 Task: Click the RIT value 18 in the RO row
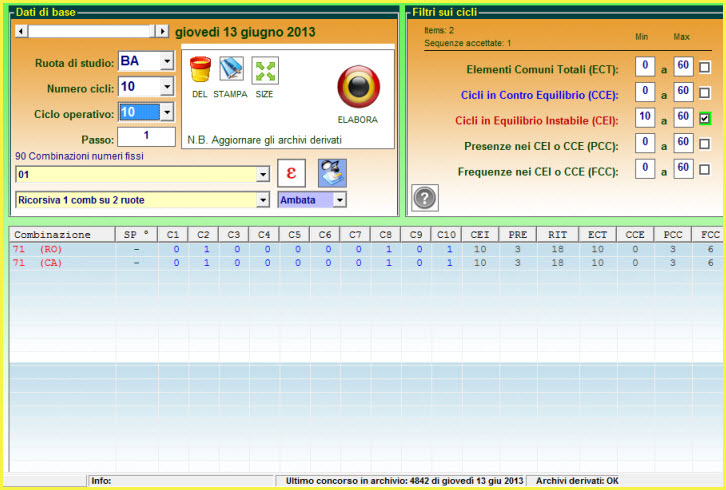(557, 249)
